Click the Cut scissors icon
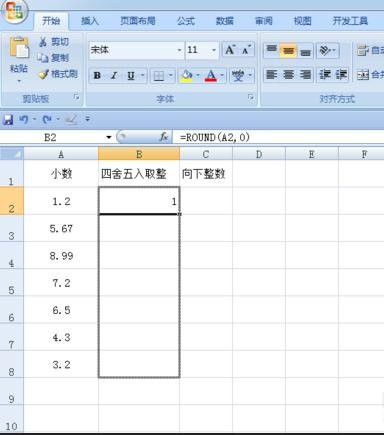384x435 pixels. tap(43, 42)
